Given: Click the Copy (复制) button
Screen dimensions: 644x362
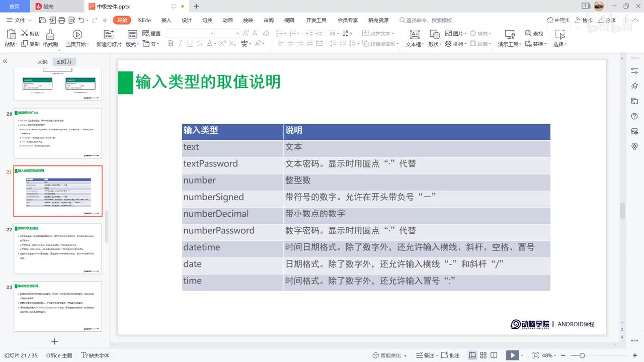Looking at the screenshot, I should pyautogui.click(x=30, y=44).
